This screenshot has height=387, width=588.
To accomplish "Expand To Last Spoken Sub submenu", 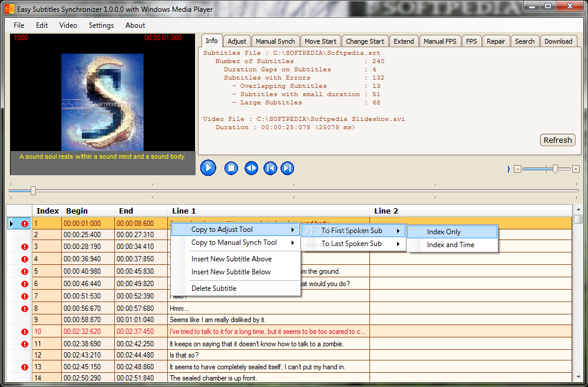I will click(x=354, y=244).
